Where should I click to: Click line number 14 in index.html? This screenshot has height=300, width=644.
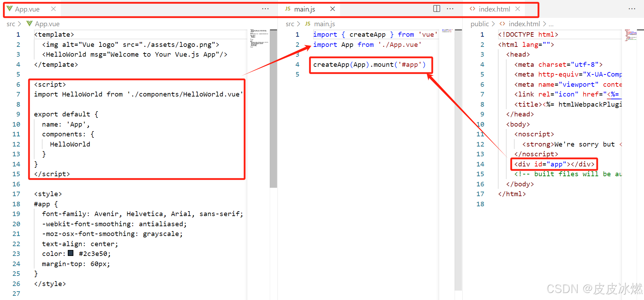click(480, 164)
